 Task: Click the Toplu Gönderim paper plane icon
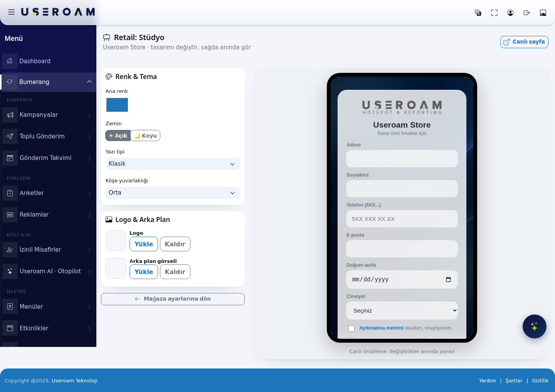point(10,136)
